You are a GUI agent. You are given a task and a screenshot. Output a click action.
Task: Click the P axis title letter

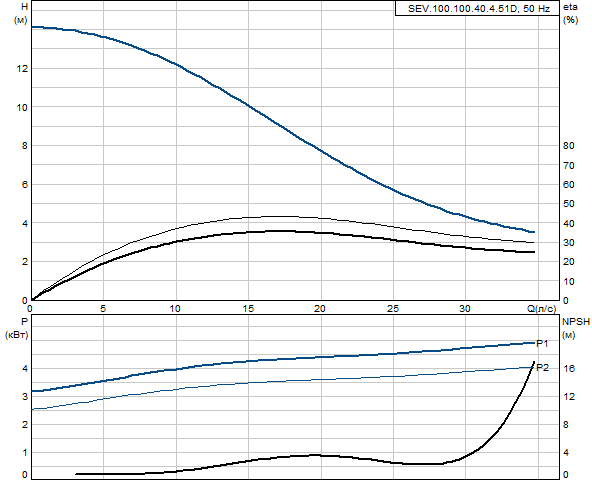point(25,322)
